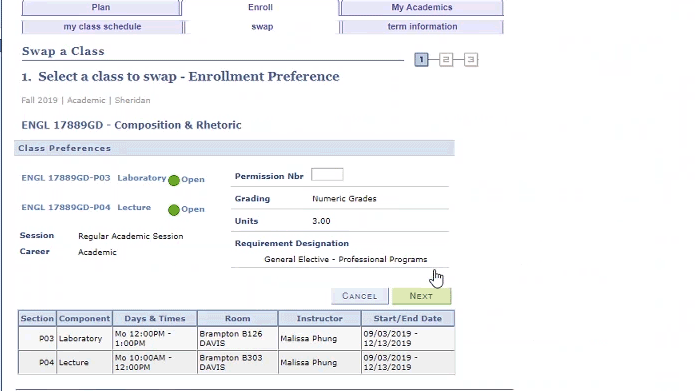Click step 3 indicator icon
The image size is (695, 391).
coord(471,59)
